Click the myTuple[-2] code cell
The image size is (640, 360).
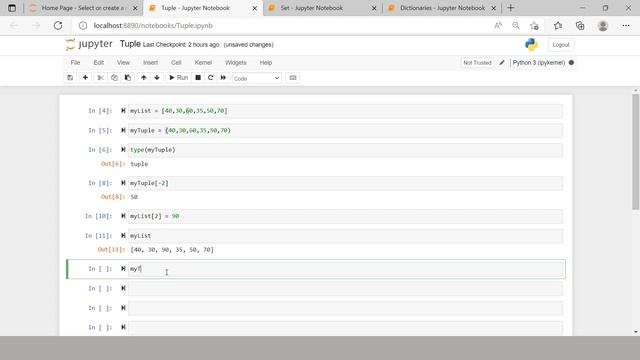pos(345,183)
